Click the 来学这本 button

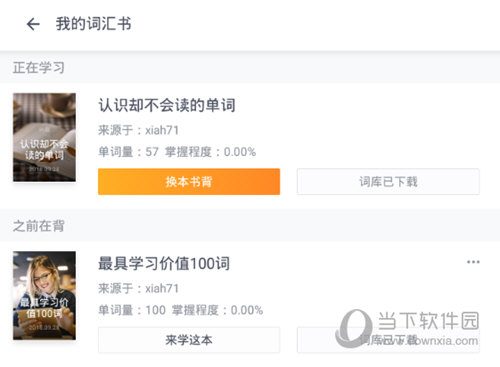pos(189,340)
